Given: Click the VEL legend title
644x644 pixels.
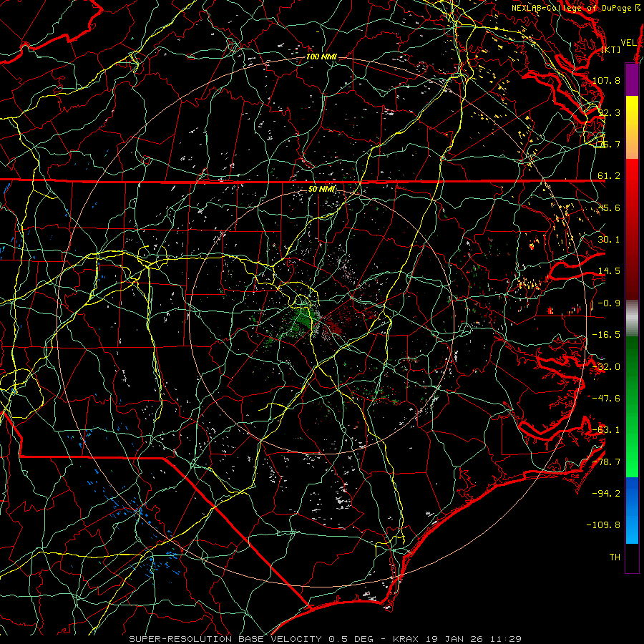Looking at the screenshot, I should 628,43.
